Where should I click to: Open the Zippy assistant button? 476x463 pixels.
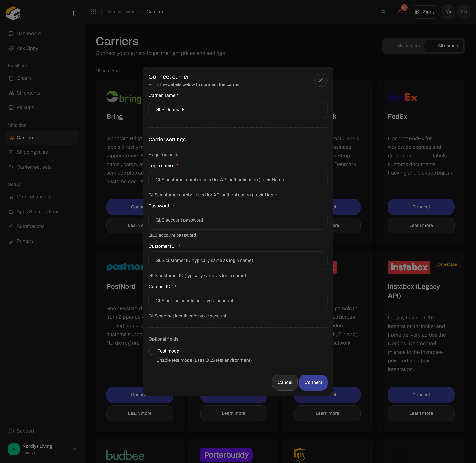point(424,12)
